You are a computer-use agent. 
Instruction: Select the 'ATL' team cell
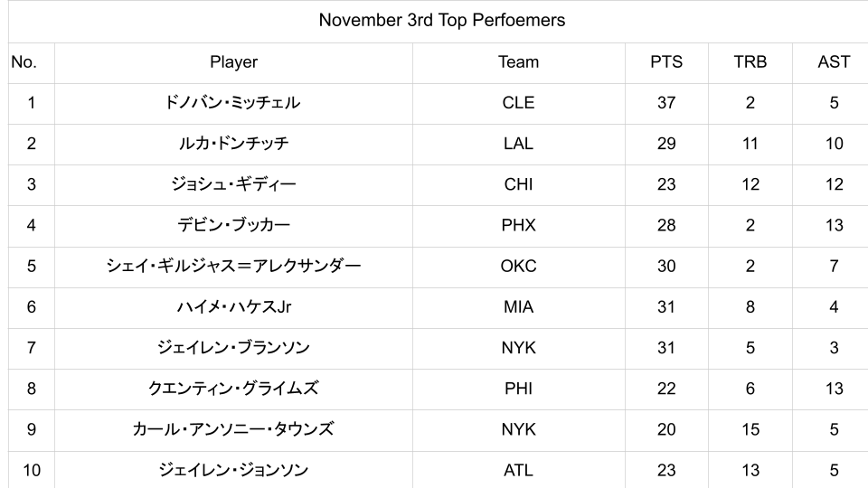(x=518, y=470)
